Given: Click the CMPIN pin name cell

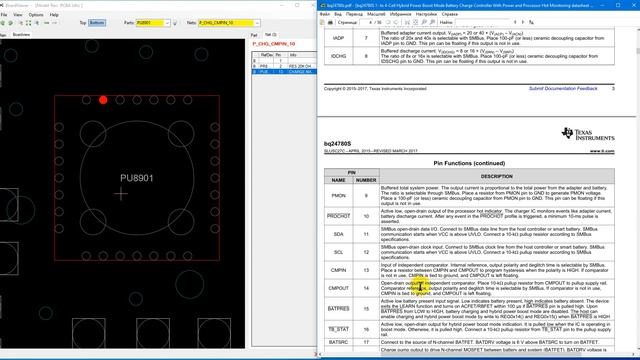Looking at the screenshot, I should (x=338, y=270).
